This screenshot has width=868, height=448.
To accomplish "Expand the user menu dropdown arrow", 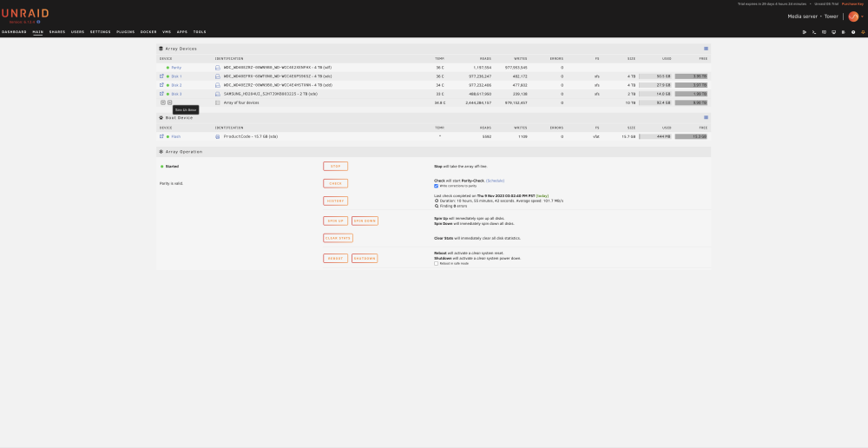I will point(862,16).
